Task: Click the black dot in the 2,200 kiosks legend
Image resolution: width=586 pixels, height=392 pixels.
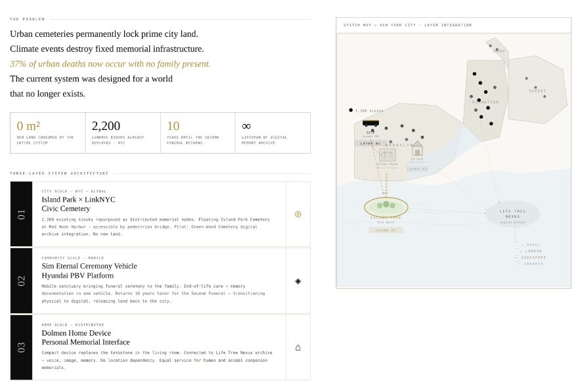Action: (x=351, y=110)
